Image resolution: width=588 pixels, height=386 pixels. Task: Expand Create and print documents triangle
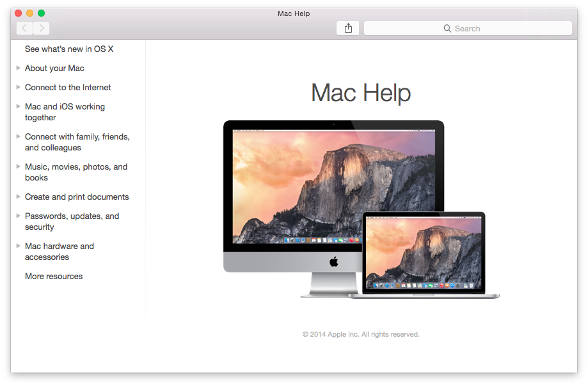18,196
